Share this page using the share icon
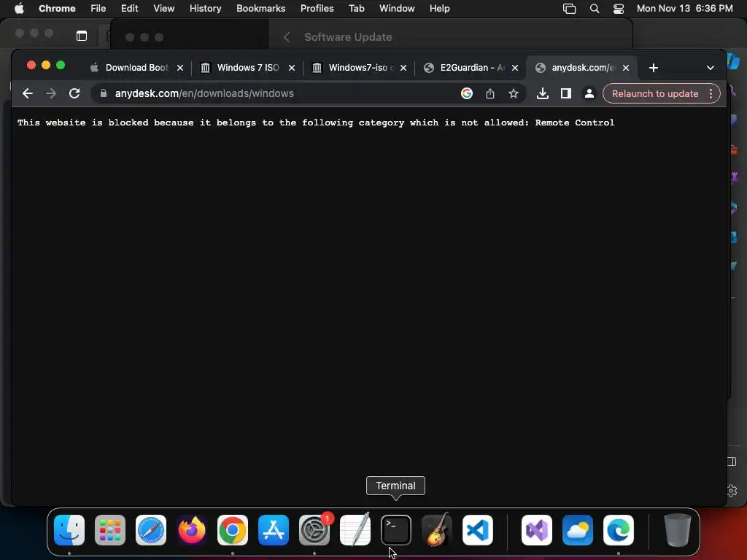The height and width of the screenshot is (560, 747). point(489,93)
